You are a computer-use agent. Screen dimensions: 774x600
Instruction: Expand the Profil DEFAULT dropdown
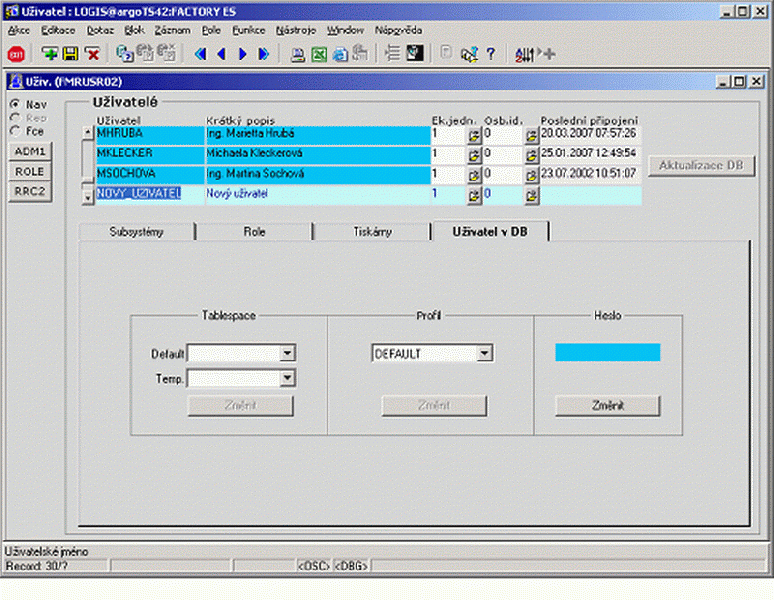pyautogui.click(x=484, y=353)
